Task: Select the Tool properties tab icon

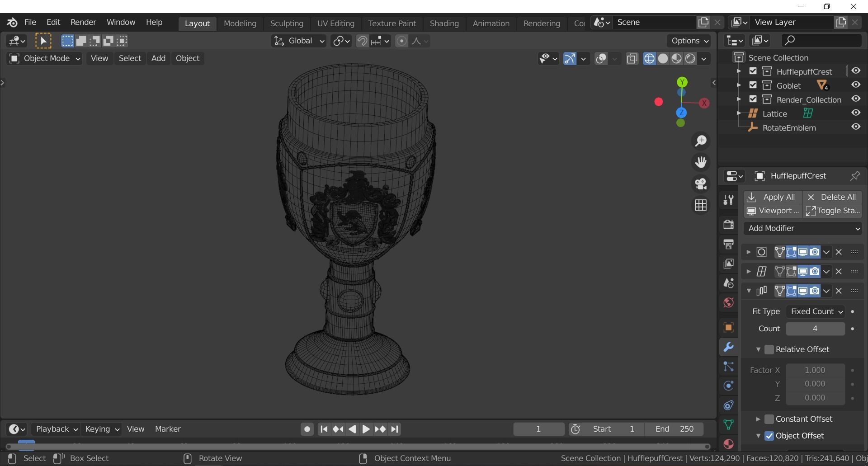Action: point(728,200)
